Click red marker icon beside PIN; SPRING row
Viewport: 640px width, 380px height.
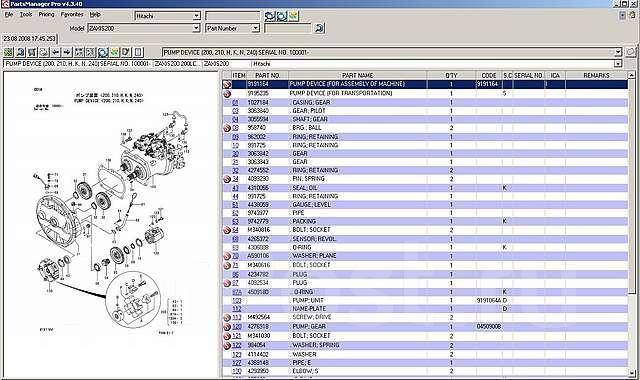point(227,179)
